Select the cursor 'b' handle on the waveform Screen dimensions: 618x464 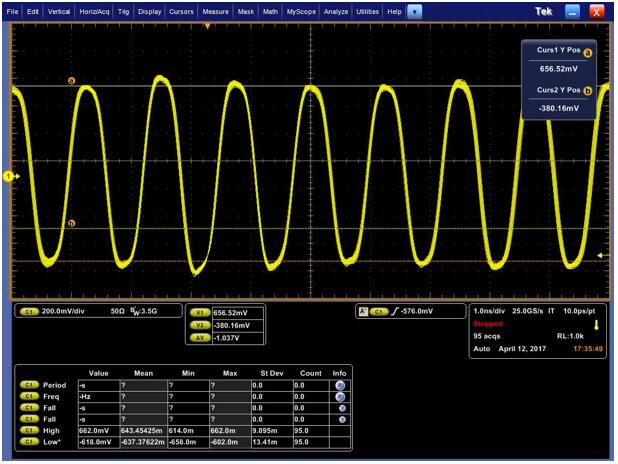click(x=71, y=223)
